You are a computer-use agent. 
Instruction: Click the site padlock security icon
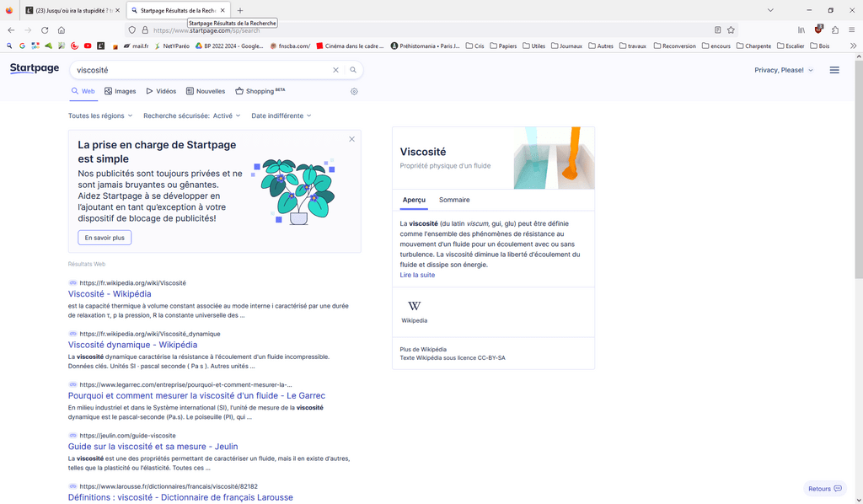[x=145, y=30]
